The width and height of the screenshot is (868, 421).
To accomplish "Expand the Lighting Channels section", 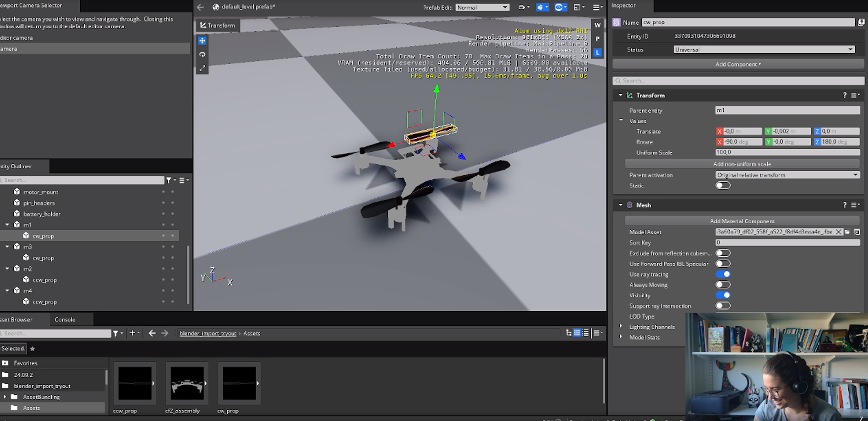I will [621, 327].
